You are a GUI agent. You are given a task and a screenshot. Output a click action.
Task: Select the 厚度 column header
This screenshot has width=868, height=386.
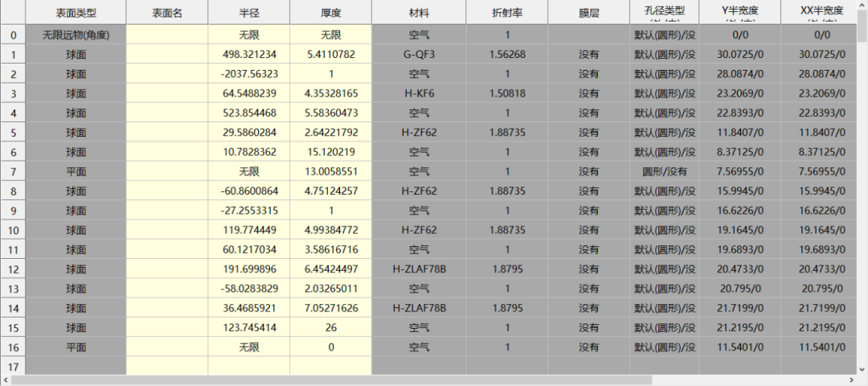[330, 12]
